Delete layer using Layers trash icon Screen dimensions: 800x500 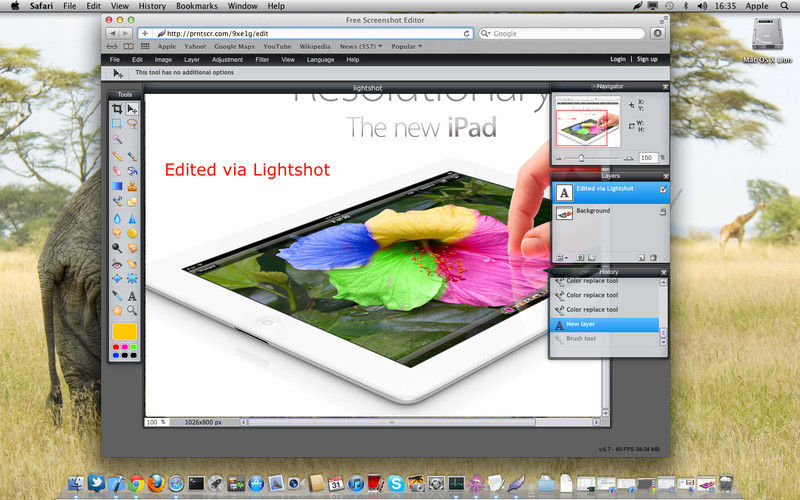point(654,258)
